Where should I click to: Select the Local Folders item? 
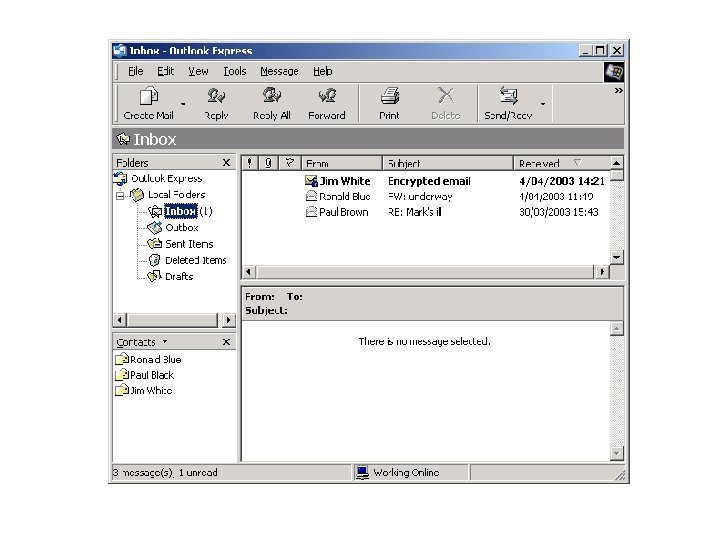(176, 194)
